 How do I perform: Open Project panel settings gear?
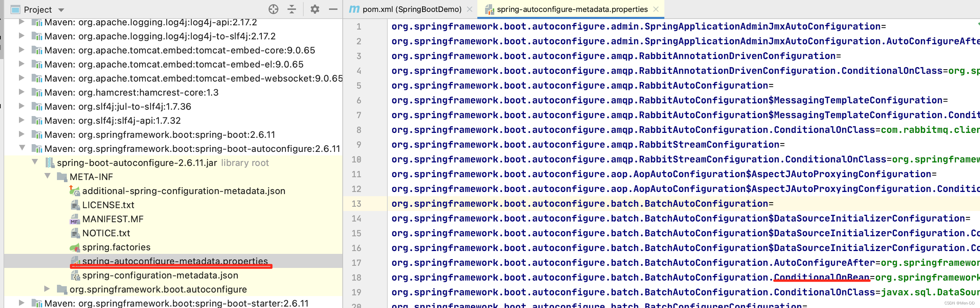pyautogui.click(x=315, y=9)
